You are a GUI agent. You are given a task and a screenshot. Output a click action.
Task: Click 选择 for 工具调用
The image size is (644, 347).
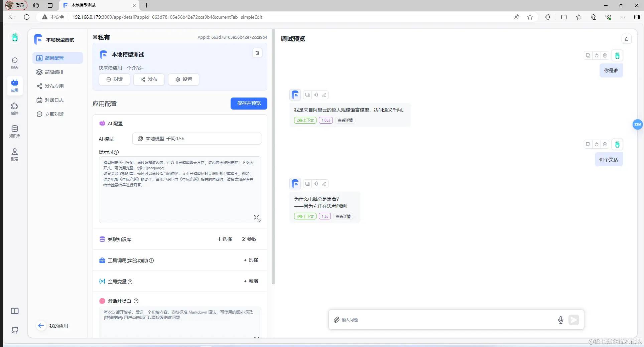[251, 260]
